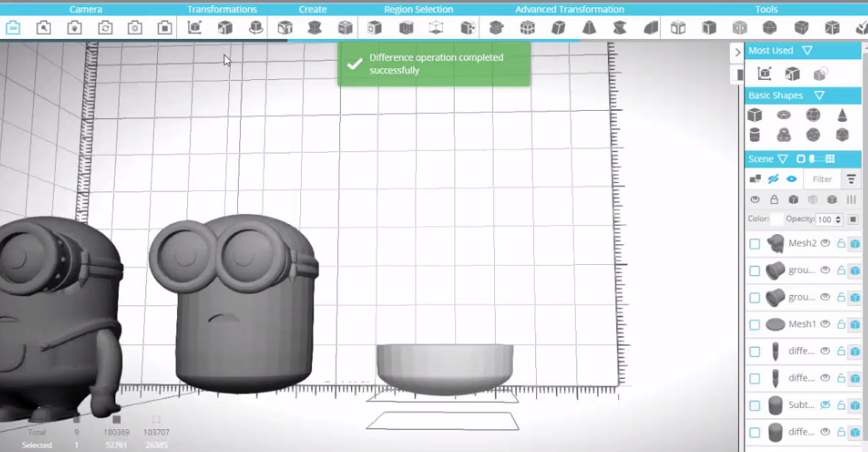Show the Subt... object via its eye icon
The height and width of the screenshot is (452, 868).
[x=825, y=405]
